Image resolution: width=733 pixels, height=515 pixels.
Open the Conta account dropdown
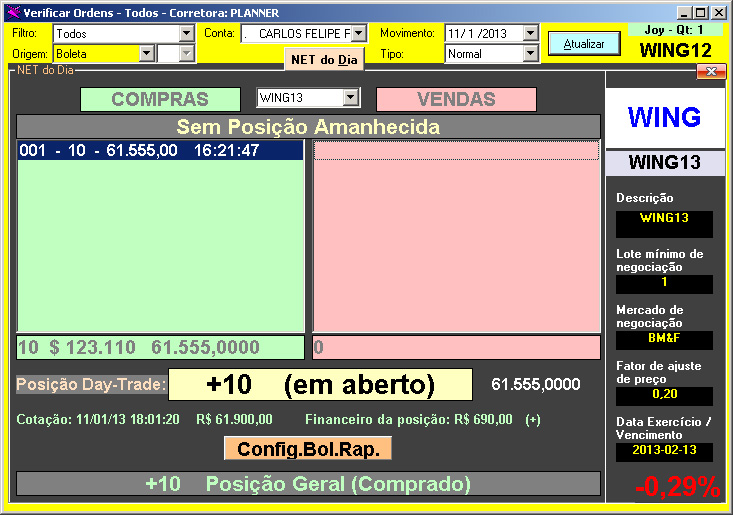click(x=359, y=33)
